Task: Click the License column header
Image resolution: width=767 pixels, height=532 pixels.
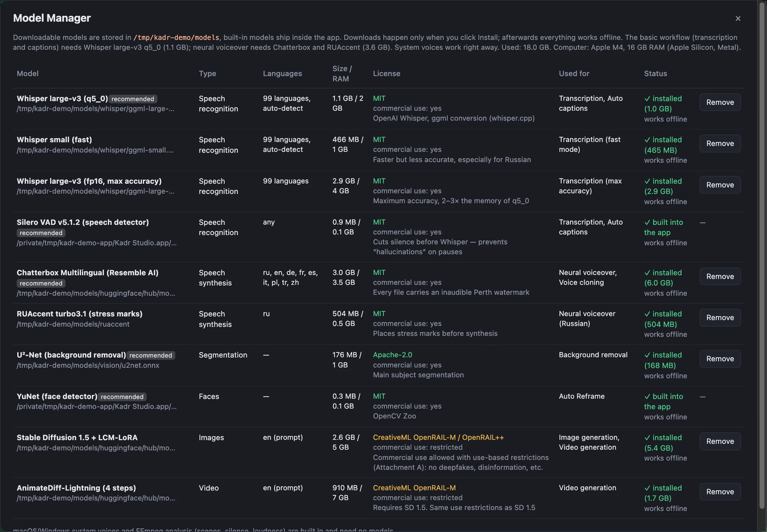Action: pyautogui.click(x=386, y=74)
